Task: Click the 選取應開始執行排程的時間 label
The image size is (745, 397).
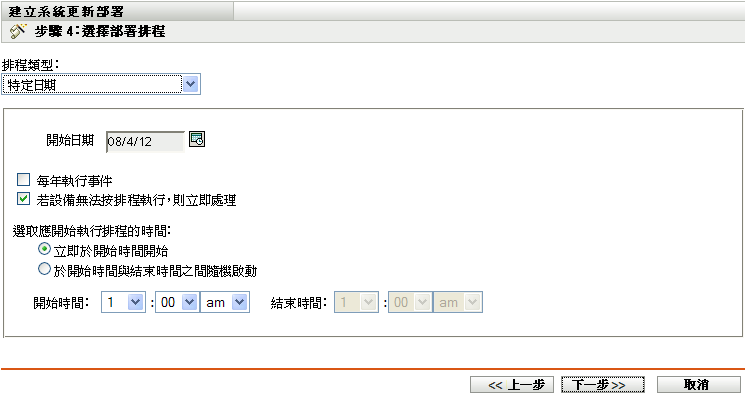Action: click(92, 231)
